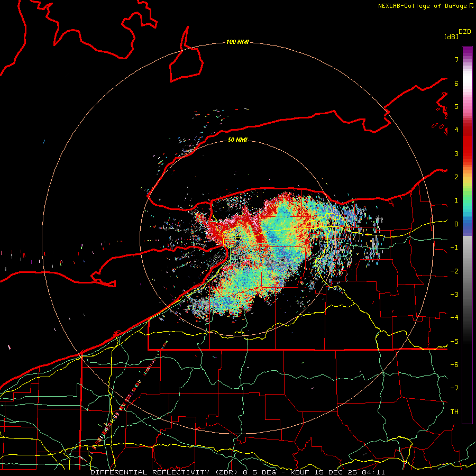Click the -7 value on the color scale
The height and width of the screenshot is (476, 476).
(454, 388)
